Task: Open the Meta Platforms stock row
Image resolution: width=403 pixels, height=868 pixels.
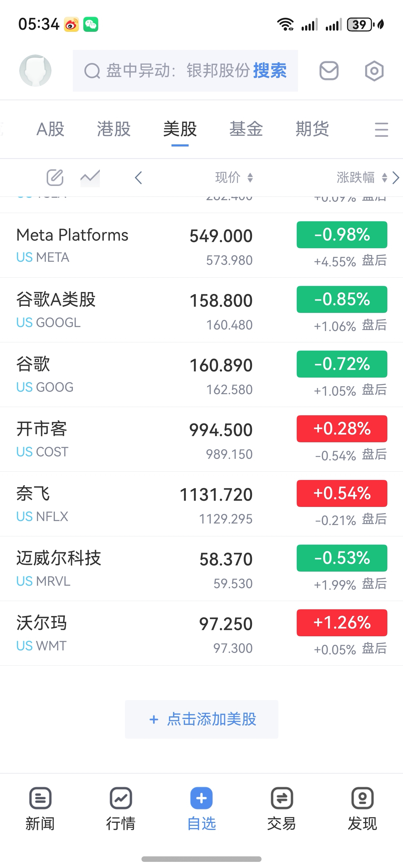Action: pyautogui.click(x=201, y=245)
